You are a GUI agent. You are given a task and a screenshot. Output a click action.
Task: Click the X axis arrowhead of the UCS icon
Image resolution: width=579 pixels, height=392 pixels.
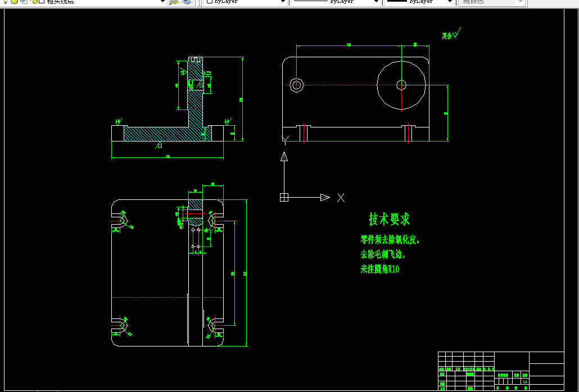click(x=325, y=197)
